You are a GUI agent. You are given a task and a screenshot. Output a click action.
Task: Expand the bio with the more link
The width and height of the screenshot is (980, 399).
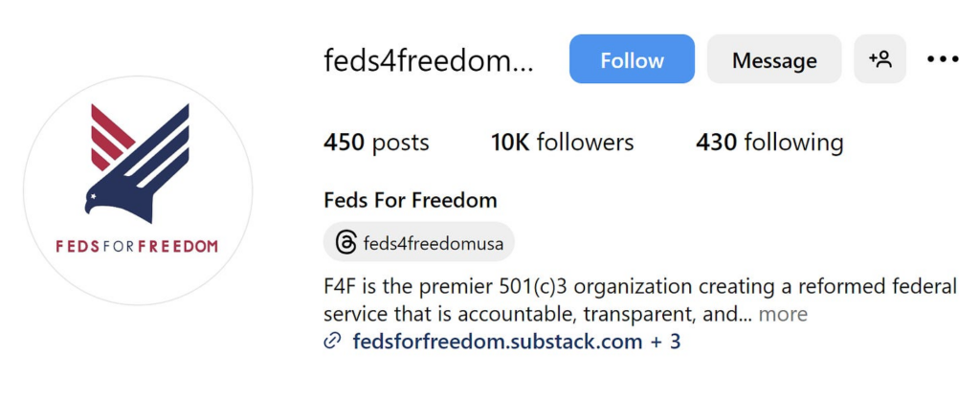point(783,314)
